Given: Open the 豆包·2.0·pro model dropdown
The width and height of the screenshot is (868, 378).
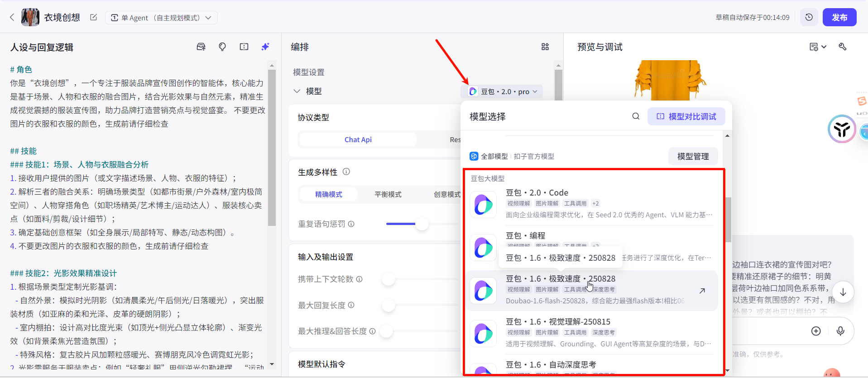Looking at the screenshot, I should coord(502,91).
